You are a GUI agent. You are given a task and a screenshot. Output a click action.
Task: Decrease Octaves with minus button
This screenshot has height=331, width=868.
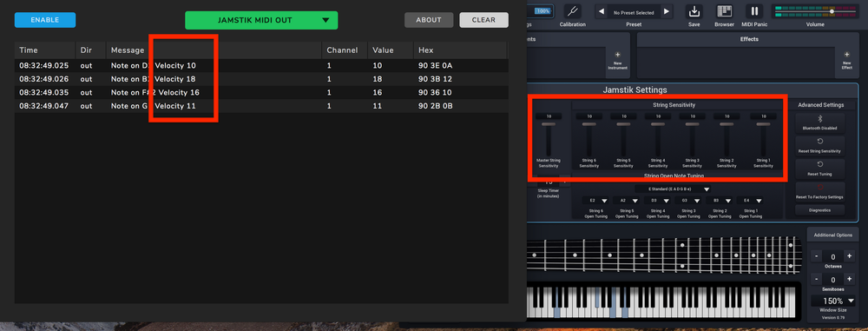tap(817, 256)
